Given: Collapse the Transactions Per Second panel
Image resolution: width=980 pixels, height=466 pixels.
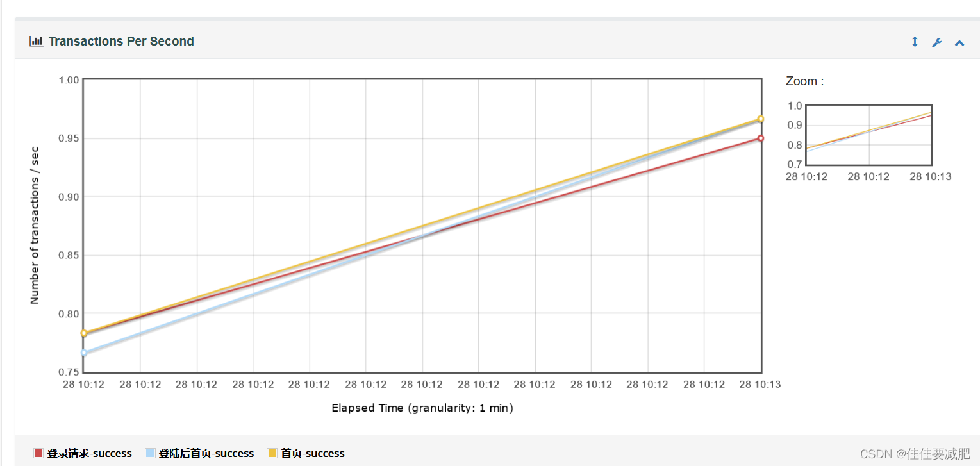Looking at the screenshot, I should [959, 43].
